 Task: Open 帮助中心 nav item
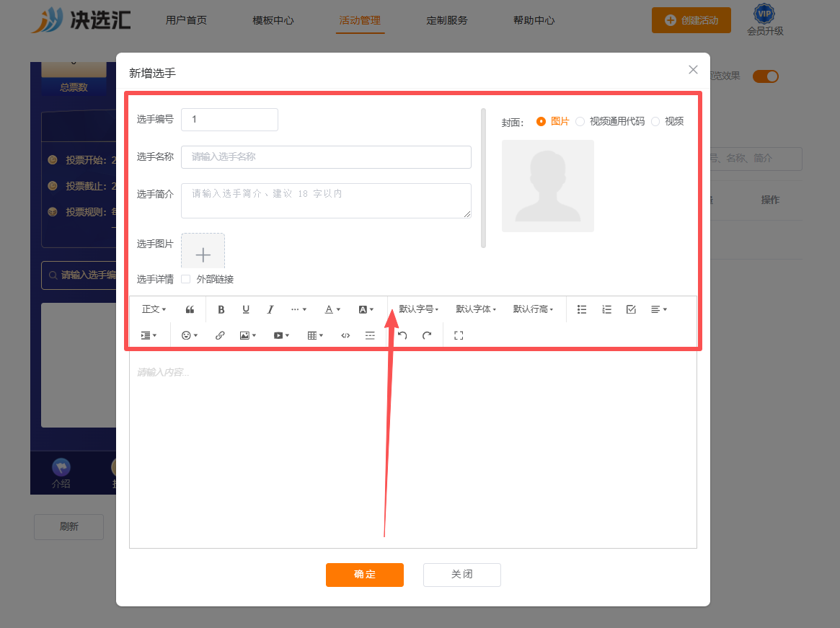click(534, 20)
